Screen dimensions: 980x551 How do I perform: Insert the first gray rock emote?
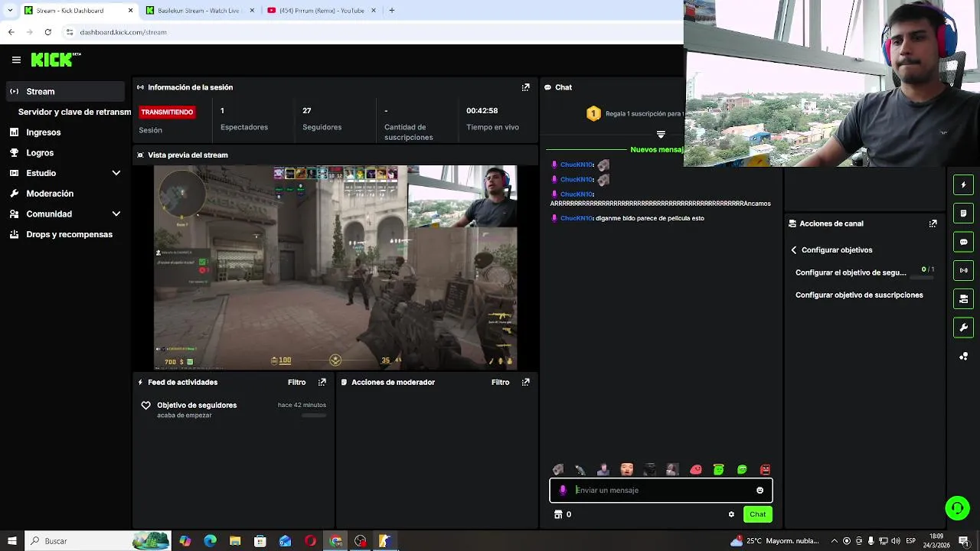(x=558, y=470)
